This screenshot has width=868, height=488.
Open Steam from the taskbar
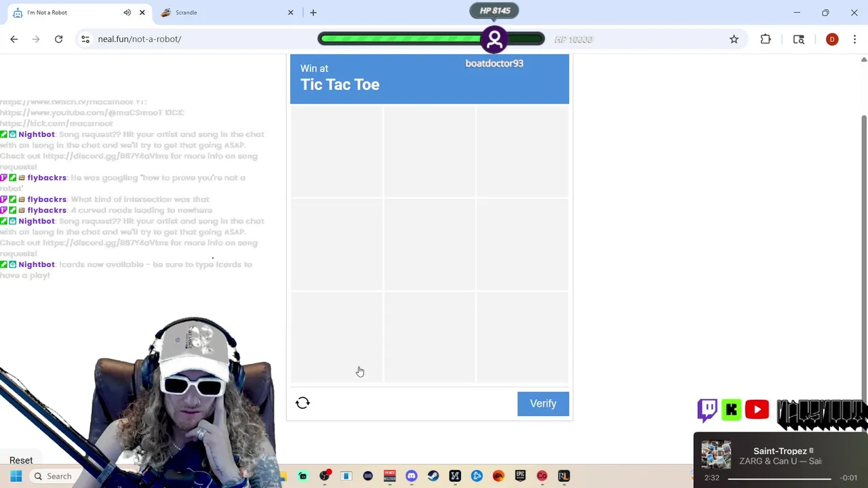click(x=433, y=476)
